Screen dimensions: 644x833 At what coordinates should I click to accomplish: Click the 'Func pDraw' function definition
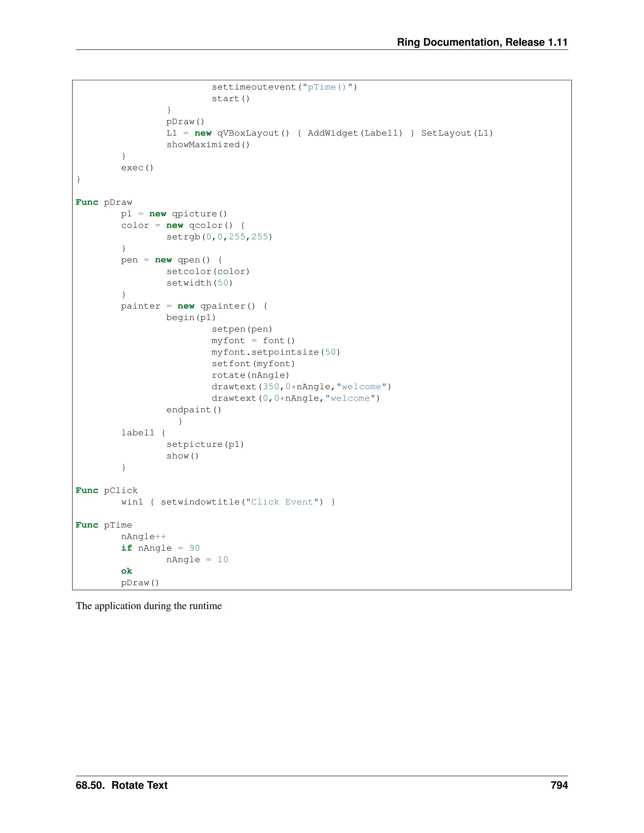pyautogui.click(x=104, y=202)
